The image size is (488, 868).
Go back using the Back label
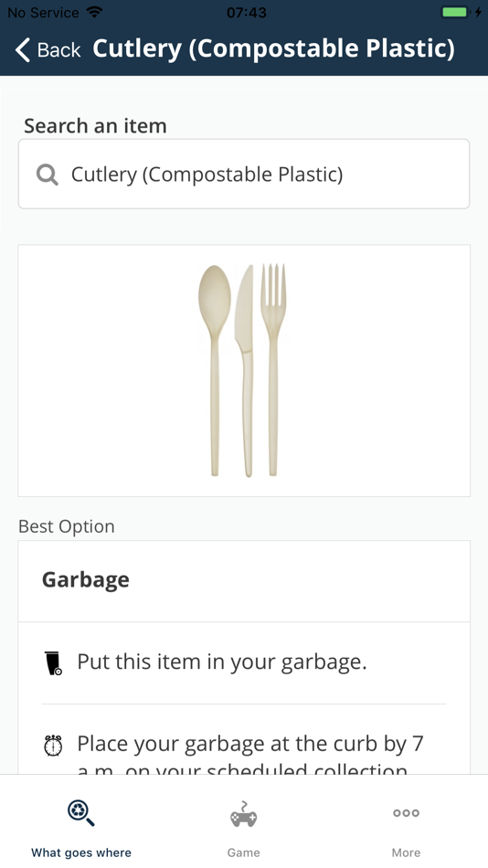[x=58, y=50]
